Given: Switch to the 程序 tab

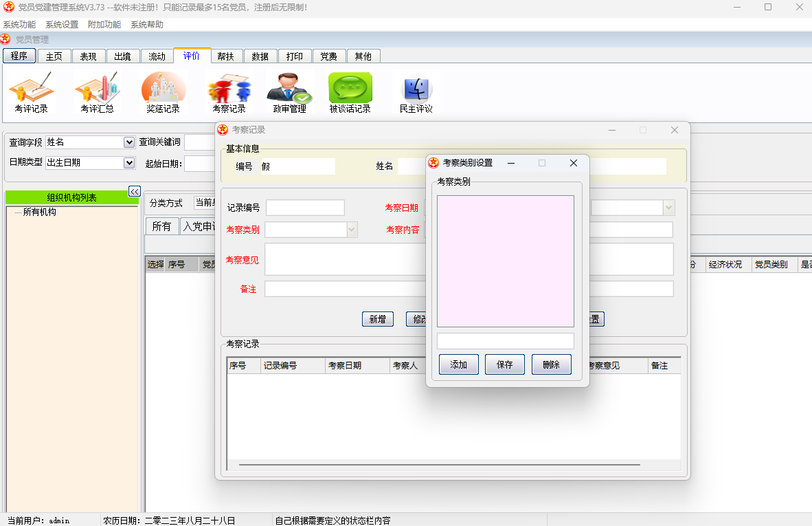Looking at the screenshot, I should [x=19, y=56].
